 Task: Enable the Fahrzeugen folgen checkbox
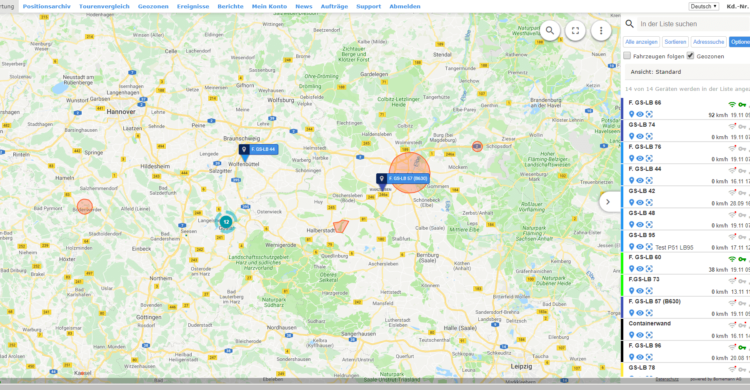click(x=627, y=56)
